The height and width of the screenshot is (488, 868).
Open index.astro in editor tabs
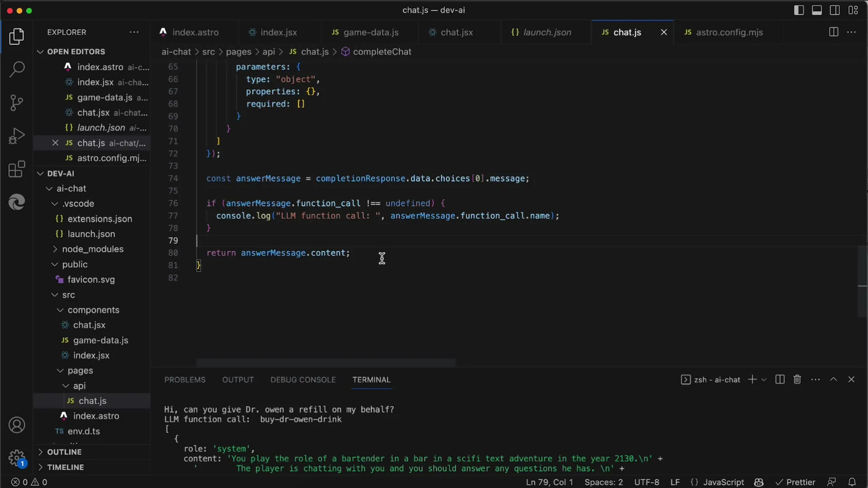point(196,32)
